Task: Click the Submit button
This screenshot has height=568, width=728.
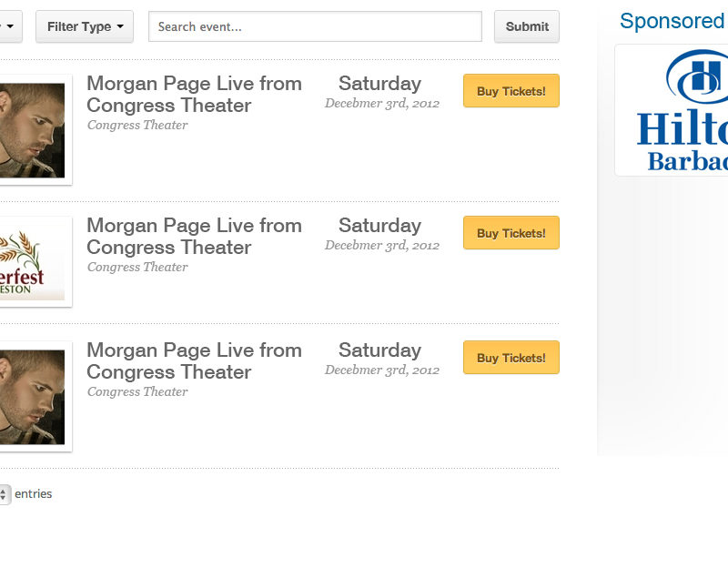Action: pos(527,26)
